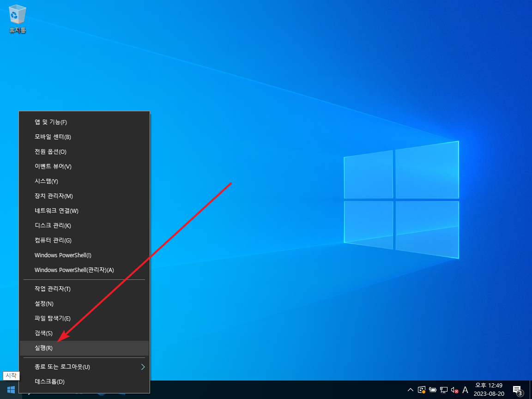Click the Windows Start button
Image resolution: width=532 pixels, height=399 pixels.
click(11, 390)
